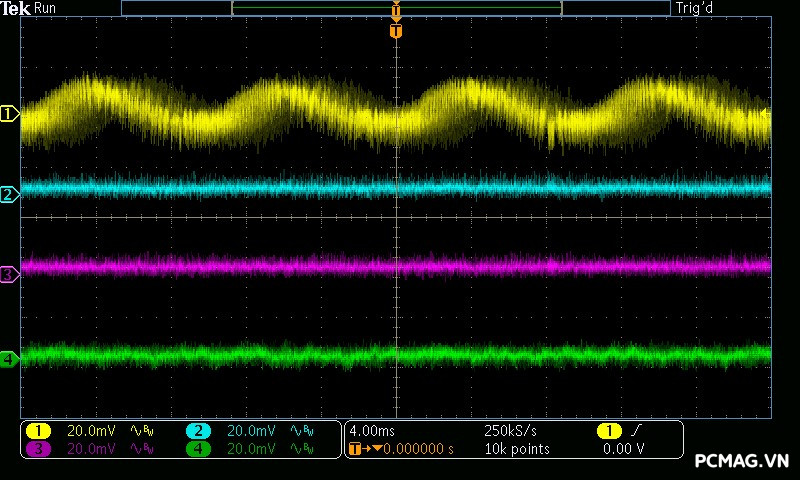Click the yellow channel 1 ground marker
This screenshot has height=480, width=800.
coord(8,115)
